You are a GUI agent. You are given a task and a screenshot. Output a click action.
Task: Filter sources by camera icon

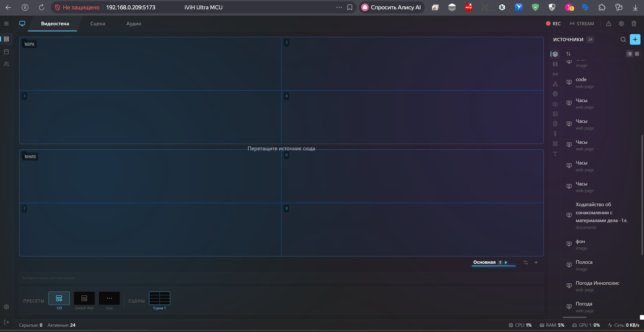pos(555,104)
